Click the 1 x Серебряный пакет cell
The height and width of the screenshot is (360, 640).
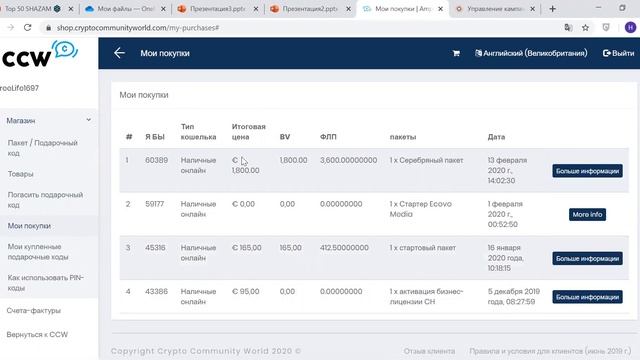(x=426, y=160)
